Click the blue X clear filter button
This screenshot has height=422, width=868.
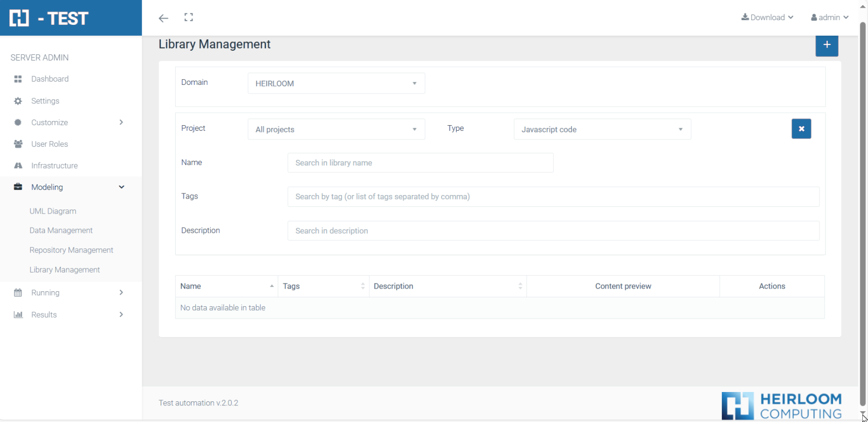(x=801, y=129)
